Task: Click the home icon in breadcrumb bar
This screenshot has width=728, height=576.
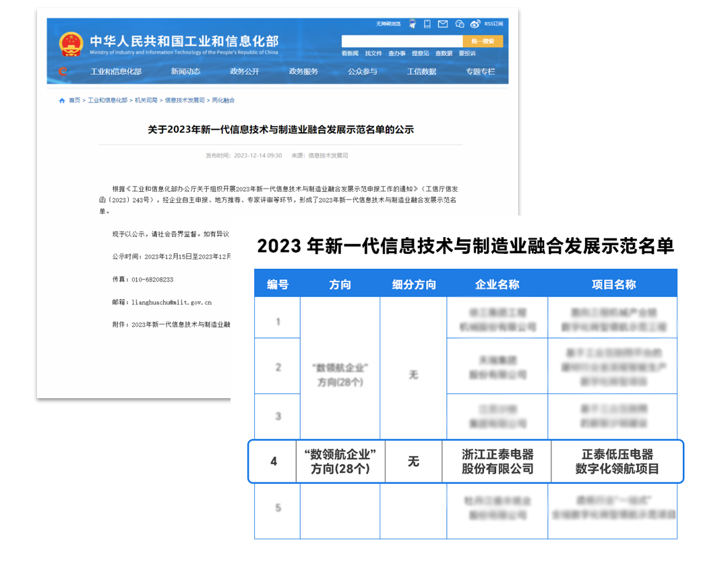Action: point(60,99)
